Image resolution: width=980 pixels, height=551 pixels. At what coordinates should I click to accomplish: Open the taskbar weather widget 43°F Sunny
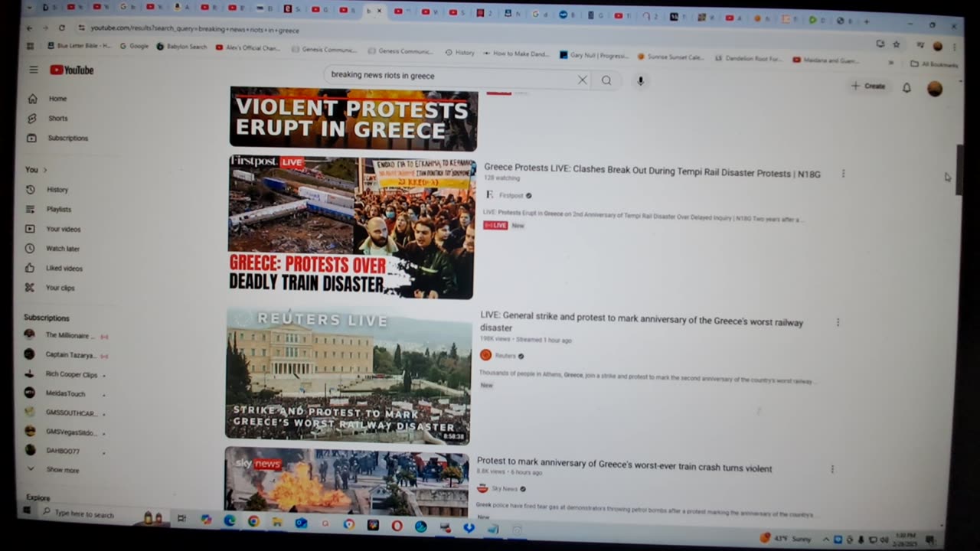click(x=786, y=538)
